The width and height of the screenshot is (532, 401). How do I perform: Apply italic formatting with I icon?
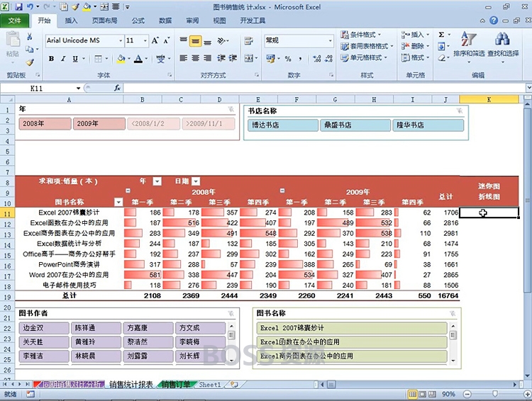tap(63, 59)
